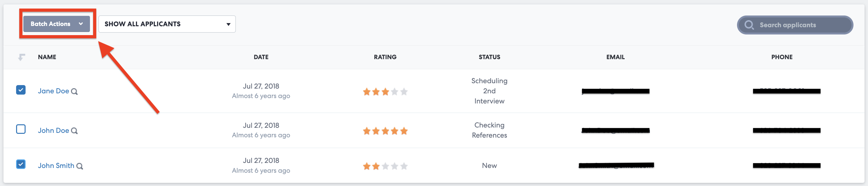Image resolution: width=868 pixels, height=186 pixels.
Task: Set Jane Doe rating to four stars
Action: click(395, 91)
